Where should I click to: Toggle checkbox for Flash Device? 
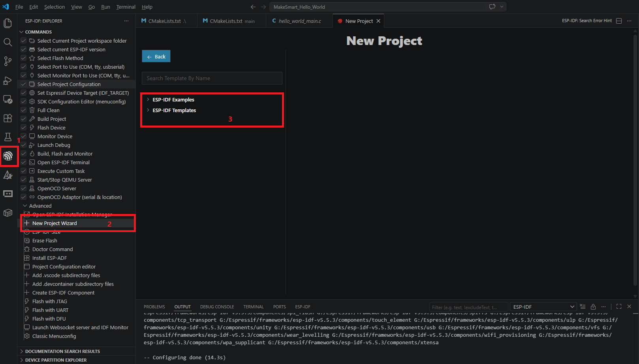tap(23, 128)
